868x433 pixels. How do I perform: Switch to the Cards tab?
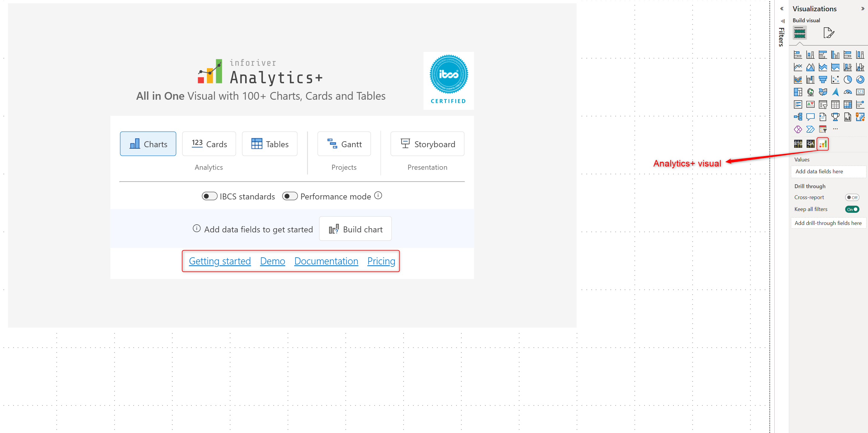pos(209,144)
